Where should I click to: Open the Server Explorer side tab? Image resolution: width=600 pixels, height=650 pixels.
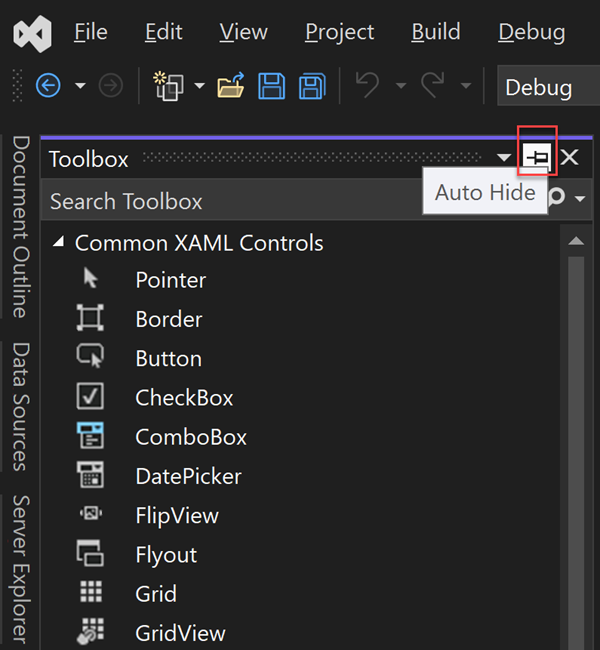click(x=21, y=570)
